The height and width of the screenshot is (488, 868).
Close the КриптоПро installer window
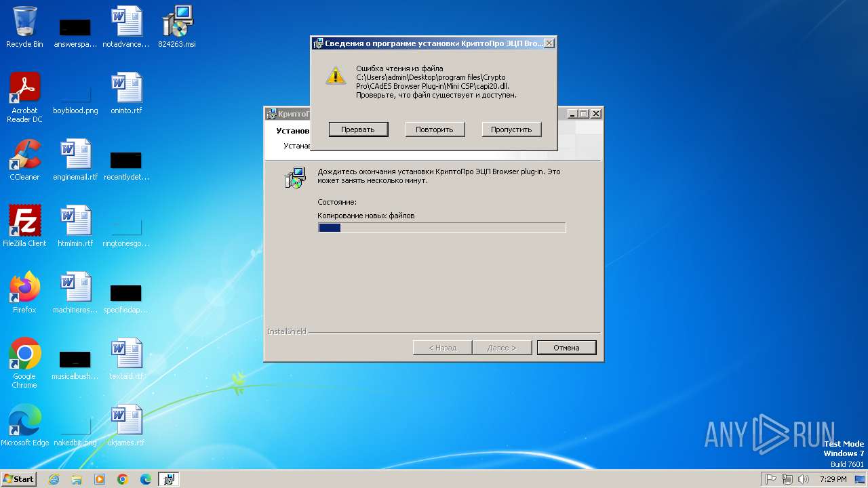coord(595,114)
